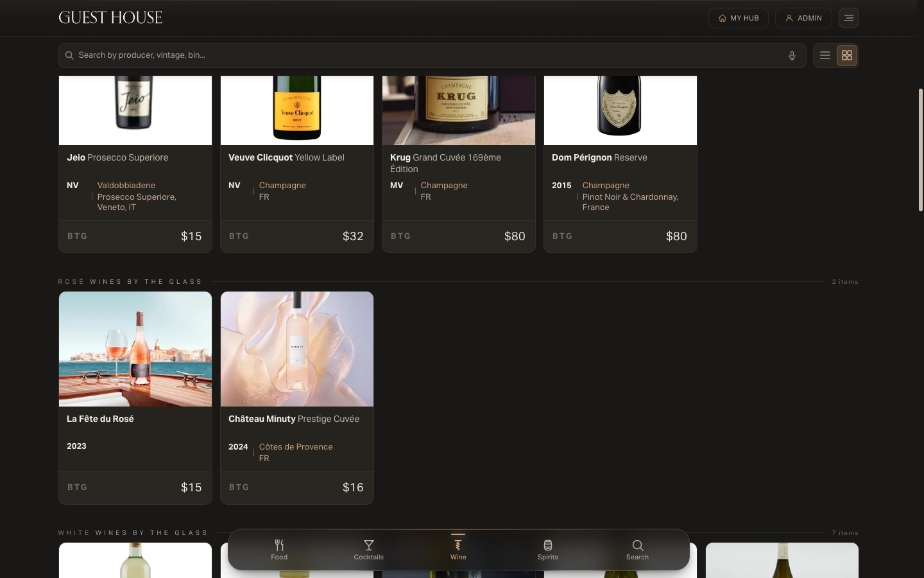Click the $15 price on La Fête
The image size is (924, 578).
pos(191,487)
